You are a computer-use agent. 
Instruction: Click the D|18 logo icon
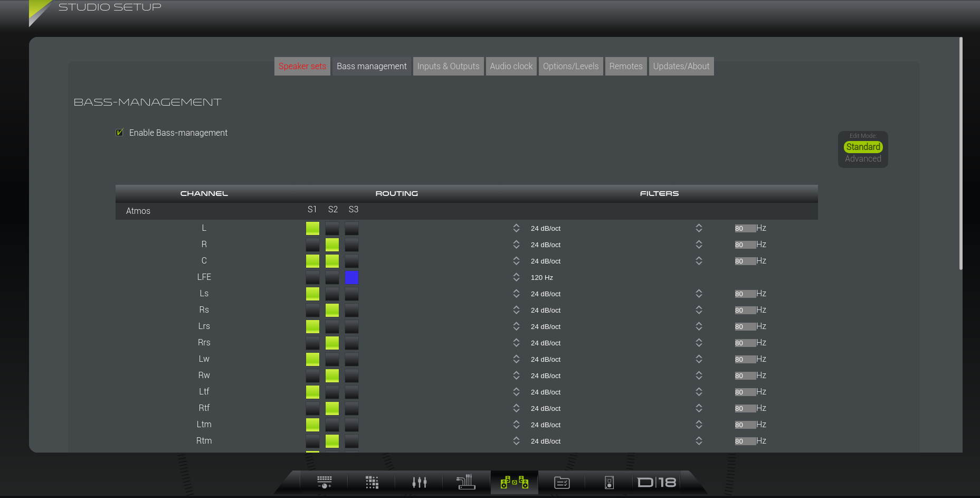pyautogui.click(x=657, y=482)
